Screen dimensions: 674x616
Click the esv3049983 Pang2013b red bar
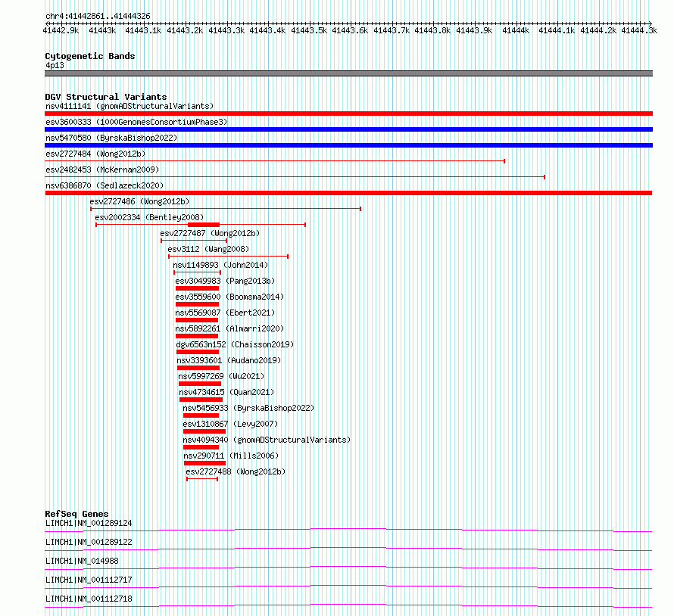click(x=198, y=288)
